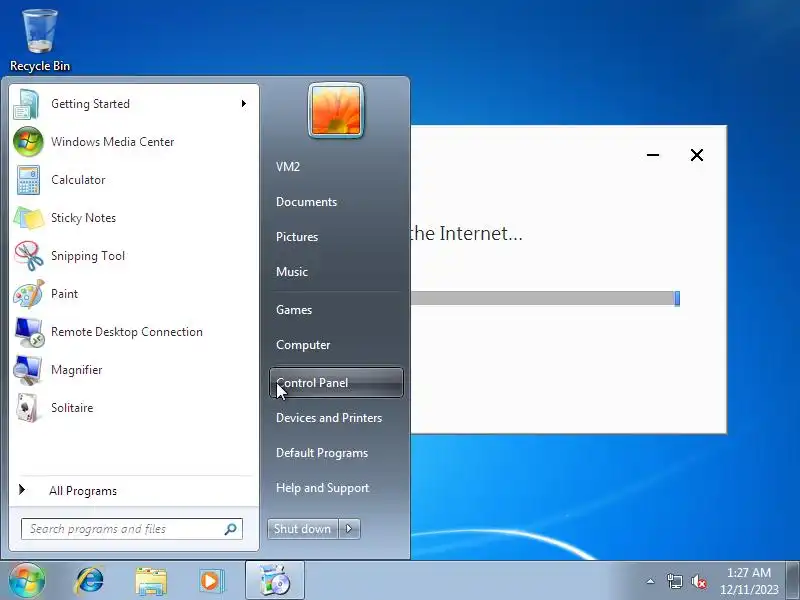Viewport: 800px width, 600px height.
Task: Click the network status tray icon
Action: click(674, 581)
